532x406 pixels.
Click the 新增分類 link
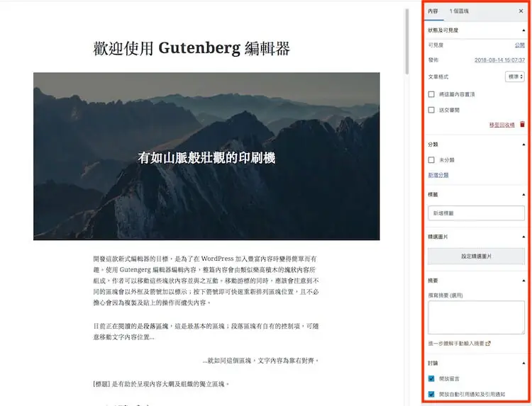pyautogui.click(x=438, y=175)
